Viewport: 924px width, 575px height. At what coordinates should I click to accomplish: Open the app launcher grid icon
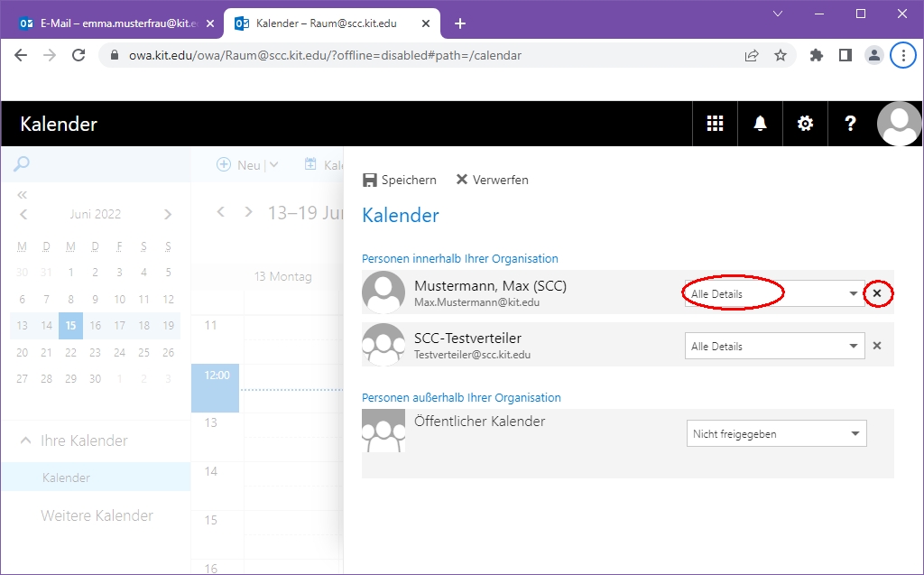pos(715,124)
